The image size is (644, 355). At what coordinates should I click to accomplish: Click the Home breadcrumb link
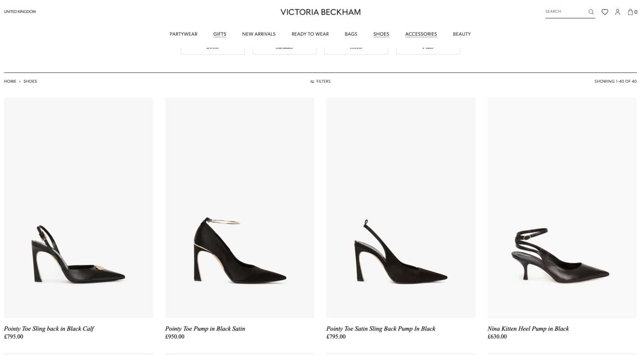[10, 81]
